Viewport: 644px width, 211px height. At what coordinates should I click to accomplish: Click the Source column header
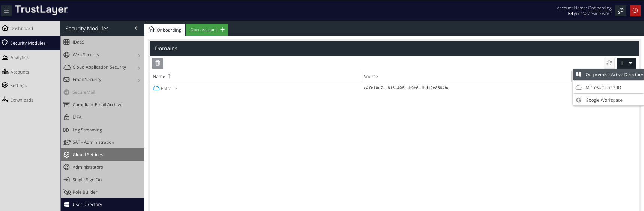465,77
